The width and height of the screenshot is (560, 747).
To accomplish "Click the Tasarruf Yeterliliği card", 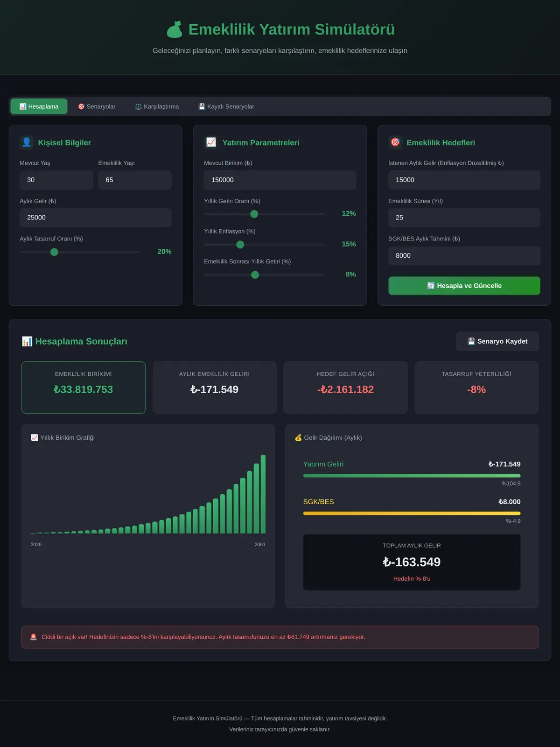I will tap(476, 388).
